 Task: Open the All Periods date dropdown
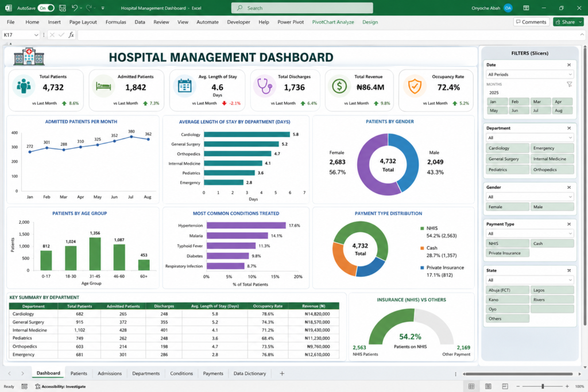529,74
